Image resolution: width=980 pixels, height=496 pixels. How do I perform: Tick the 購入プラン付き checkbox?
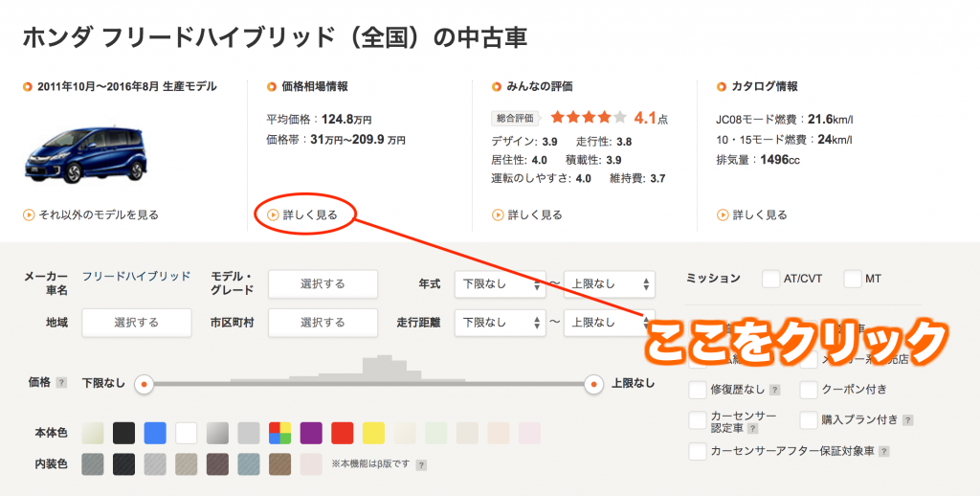[809, 419]
